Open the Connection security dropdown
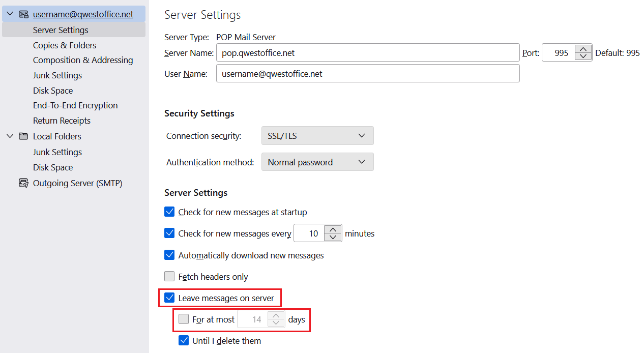Image resolution: width=644 pixels, height=353 pixels. click(x=317, y=135)
